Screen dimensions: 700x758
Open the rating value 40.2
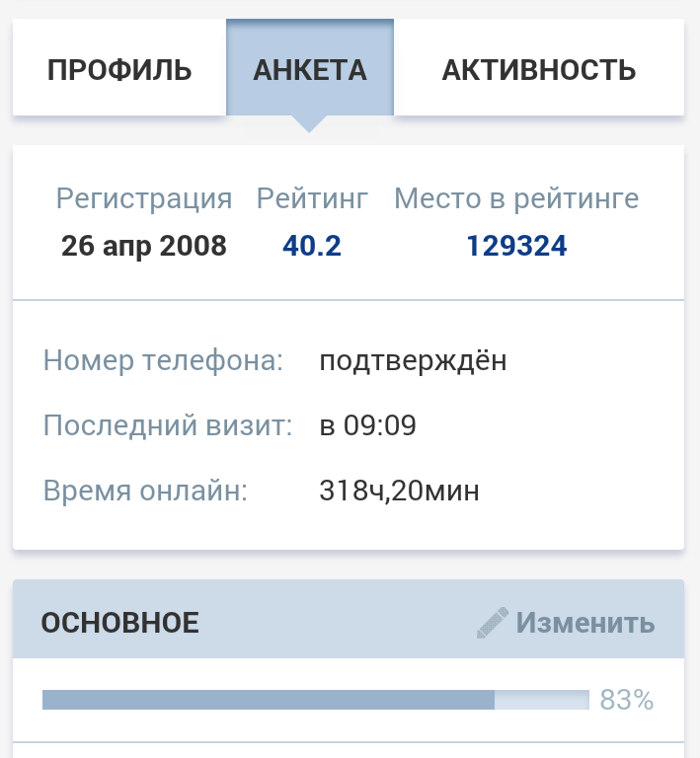click(x=312, y=246)
